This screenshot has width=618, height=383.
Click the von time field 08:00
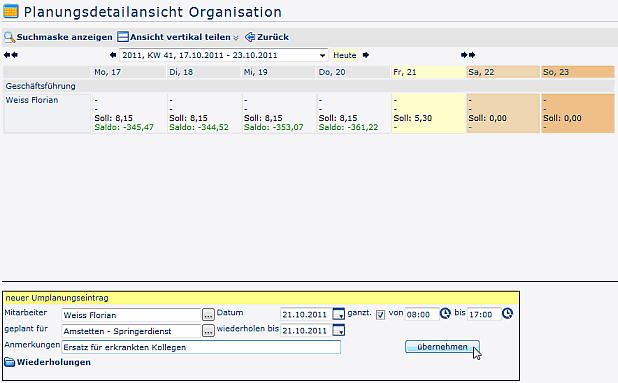(422, 314)
